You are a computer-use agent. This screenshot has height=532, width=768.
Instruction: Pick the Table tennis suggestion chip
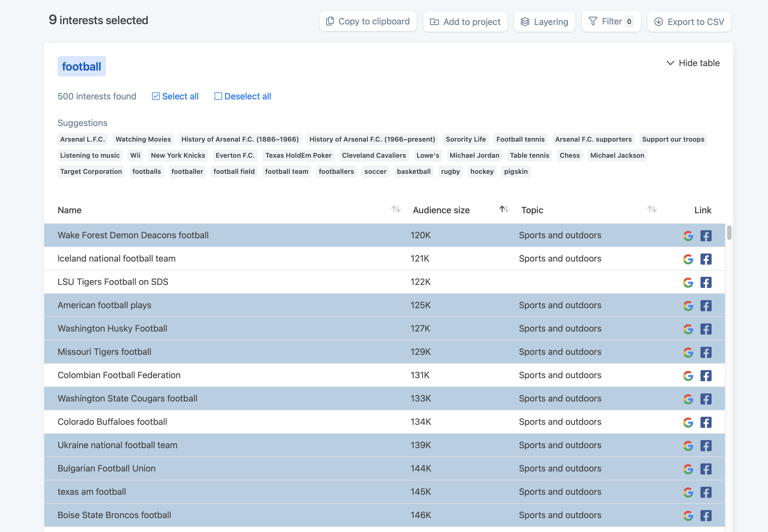pyautogui.click(x=529, y=155)
